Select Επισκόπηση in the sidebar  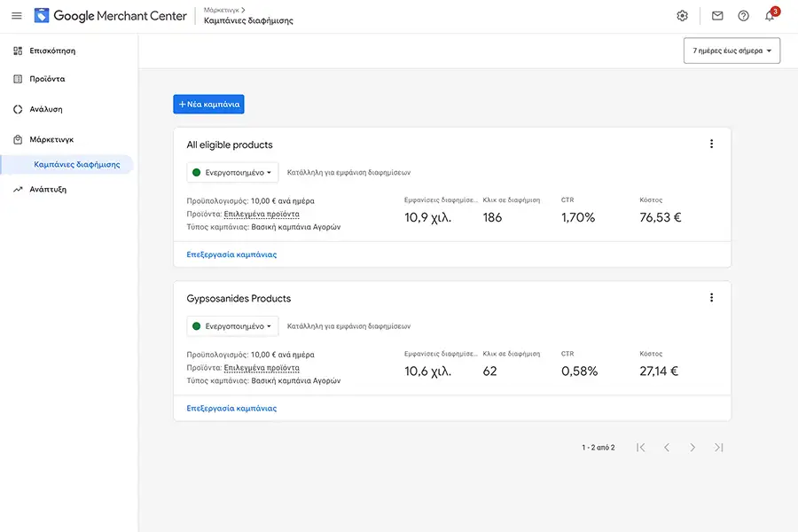(x=52, y=51)
